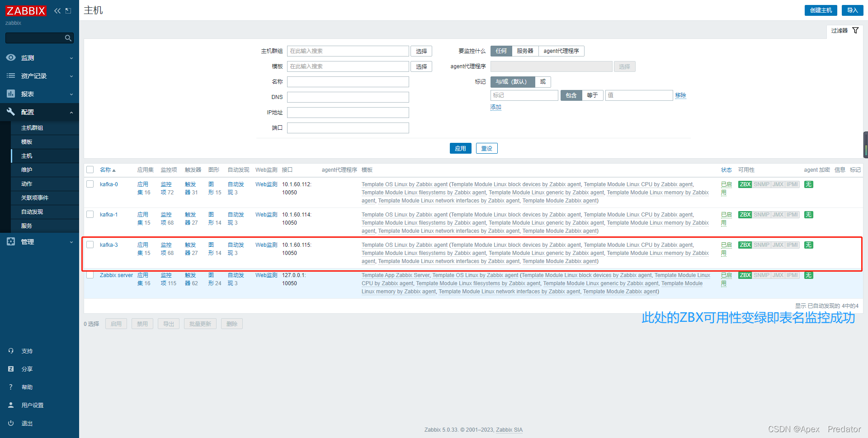Click the 已启用 status of kafka-0

pyautogui.click(x=726, y=188)
